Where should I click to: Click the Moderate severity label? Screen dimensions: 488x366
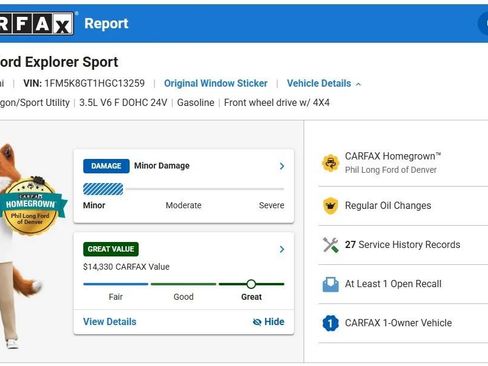point(183,205)
